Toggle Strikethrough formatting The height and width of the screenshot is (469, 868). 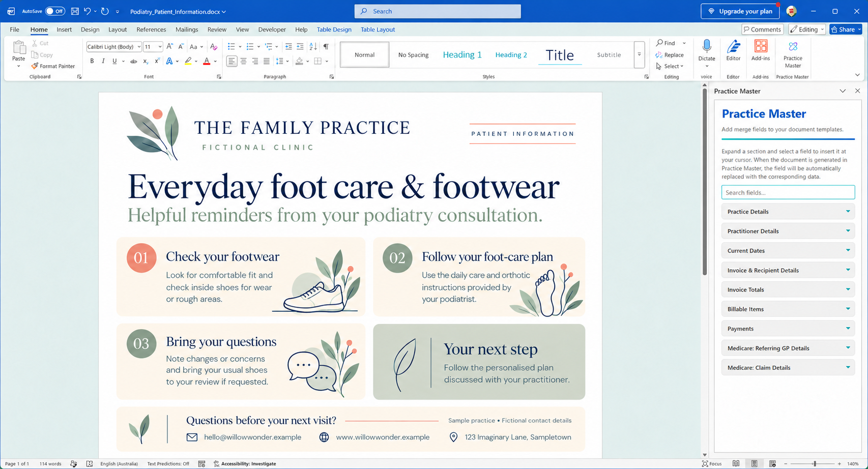pos(133,61)
